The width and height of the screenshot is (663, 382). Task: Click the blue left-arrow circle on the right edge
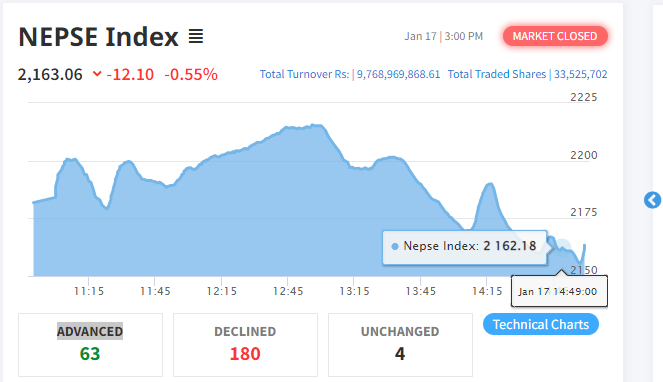coord(652,200)
